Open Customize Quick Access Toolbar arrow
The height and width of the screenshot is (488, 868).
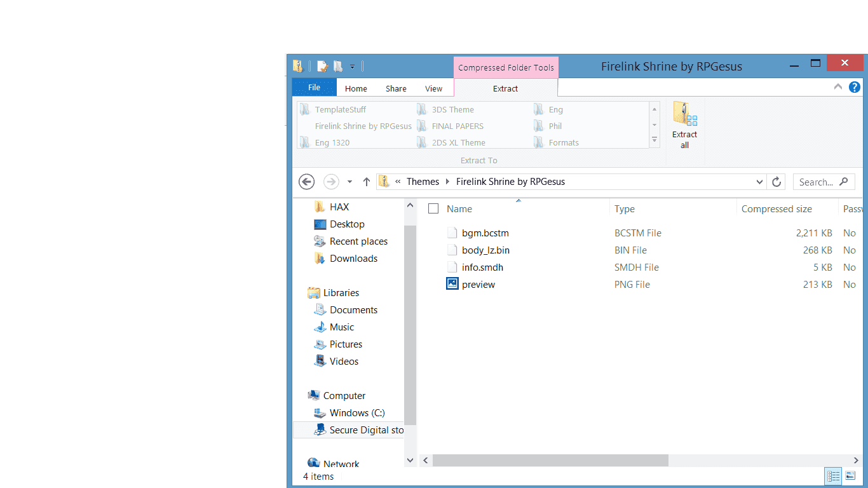point(352,66)
